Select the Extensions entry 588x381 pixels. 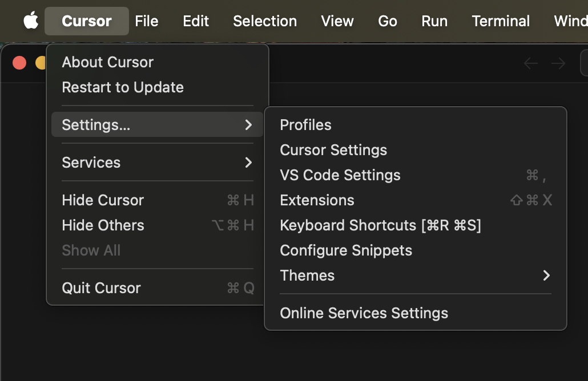click(317, 200)
